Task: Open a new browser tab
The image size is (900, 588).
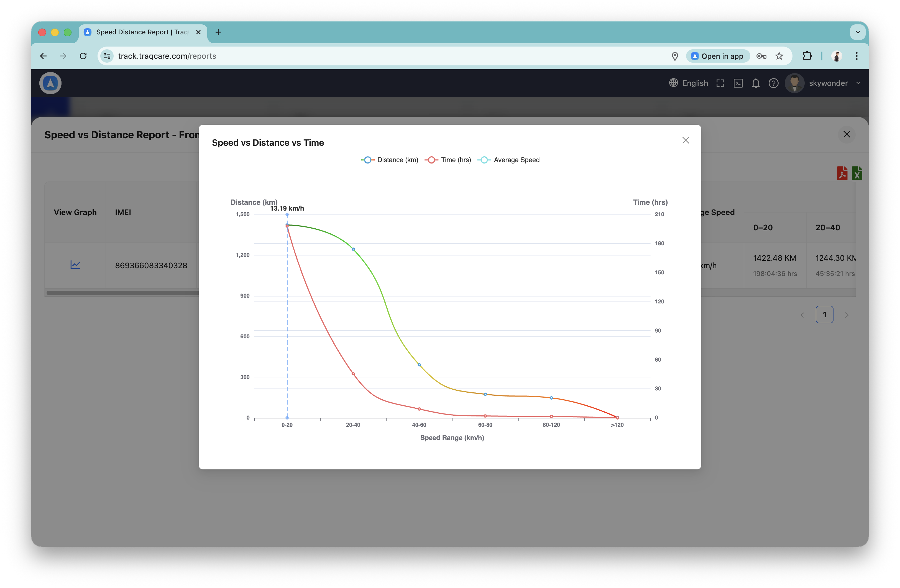Action: click(x=218, y=32)
